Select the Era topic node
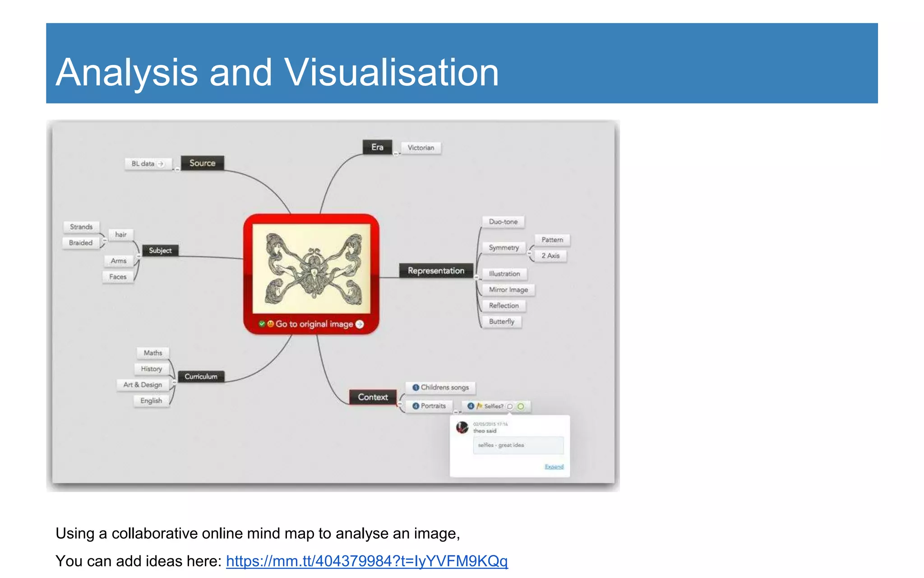Viewport: 924px width, 578px height. 377,147
